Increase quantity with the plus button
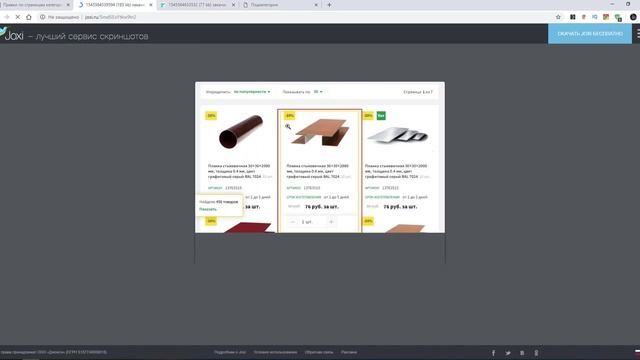The height and width of the screenshot is (360, 640). (331, 222)
